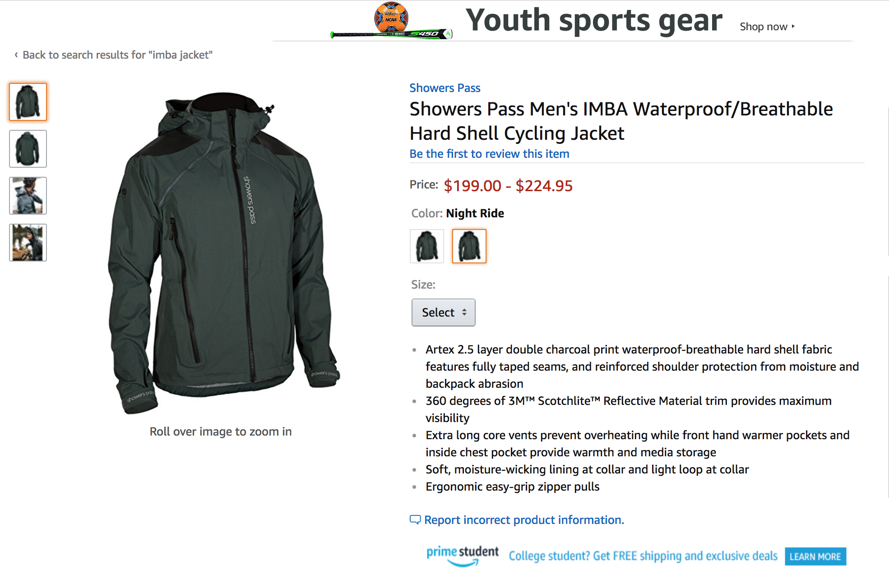Image resolution: width=889 pixels, height=588 pixels.
Task: Open the Size Select dropdown
Action: [443, 312]
